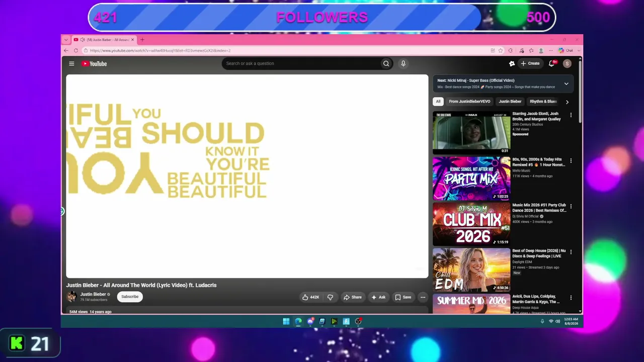Open Microsoft Edge from the taskbar
This screenshot has width=644, height=362.
pos(298,321)
